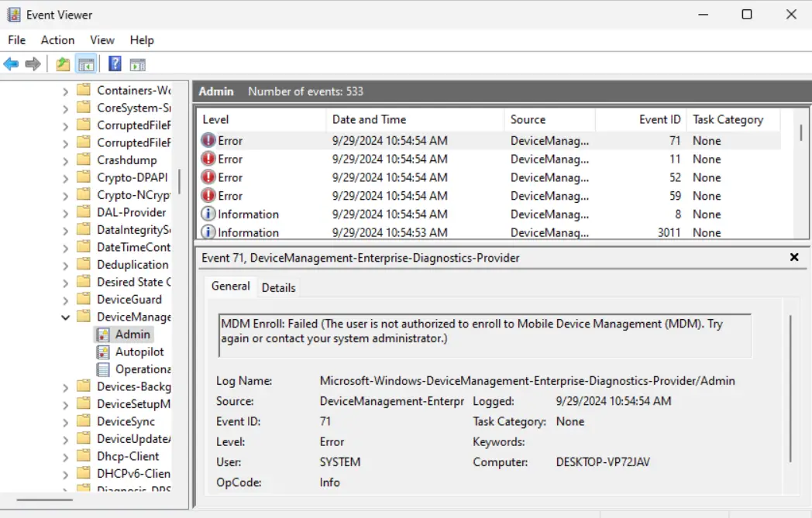Viewport: 812px width, 518px height.
Task: Collapse the DeviceManagement tree folder
Action: (66, 317)
